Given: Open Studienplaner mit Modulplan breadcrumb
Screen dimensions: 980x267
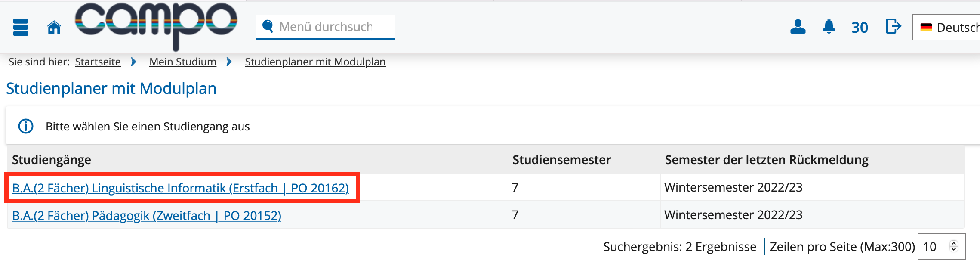Looking at the screenshot, I should pyautogui.click(x=315, y=62).
